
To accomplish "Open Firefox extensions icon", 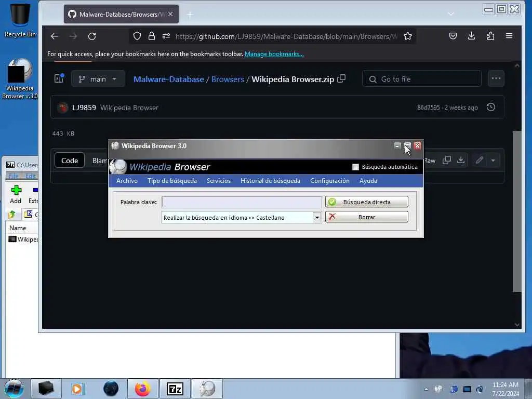I will 490,36.
